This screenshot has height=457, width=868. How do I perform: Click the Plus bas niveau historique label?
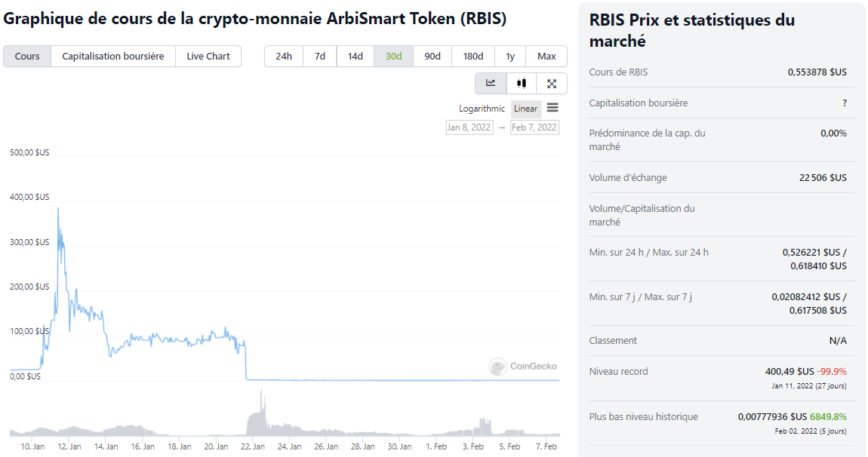(643, 416)
